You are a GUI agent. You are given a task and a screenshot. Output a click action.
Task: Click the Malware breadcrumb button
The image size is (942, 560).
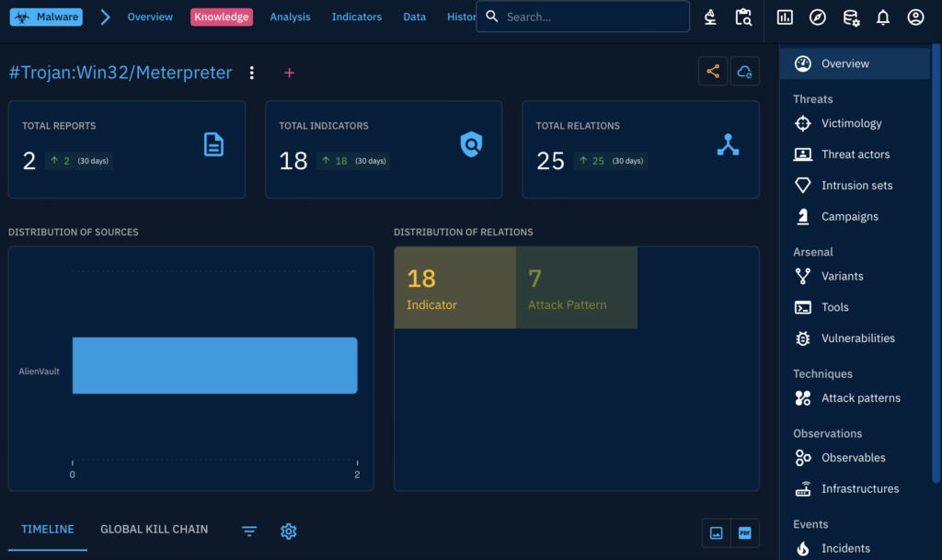46,17
